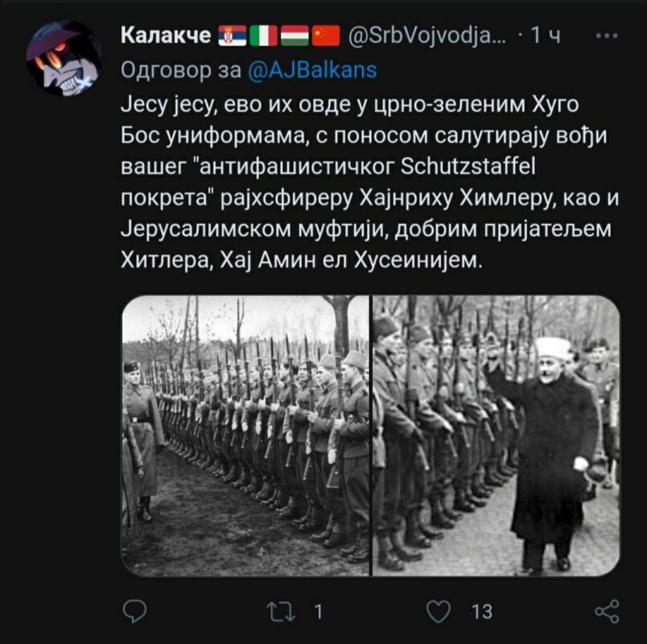Like the tweet with the heart icon

click(x=439, y=611)
